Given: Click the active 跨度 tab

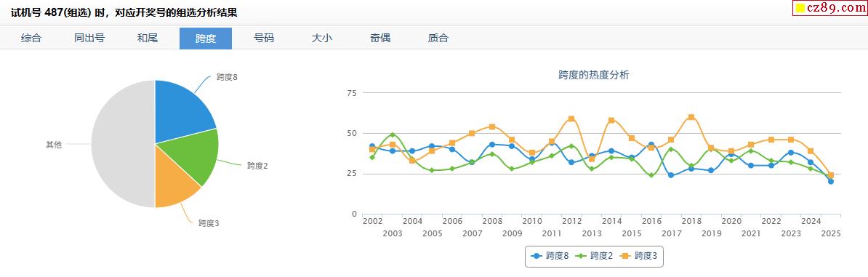Looking at the screenshot, I should (206, 39).
